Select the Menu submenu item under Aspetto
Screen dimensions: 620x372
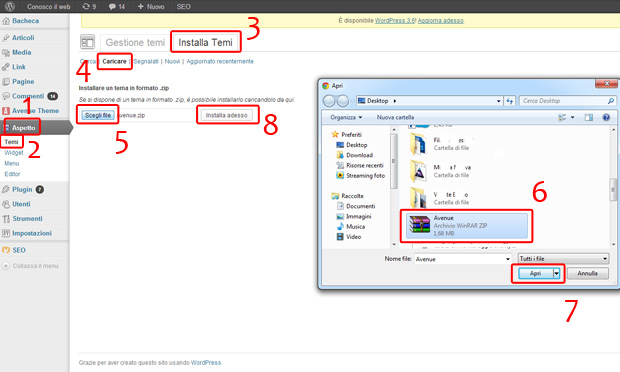coord(11,163)
